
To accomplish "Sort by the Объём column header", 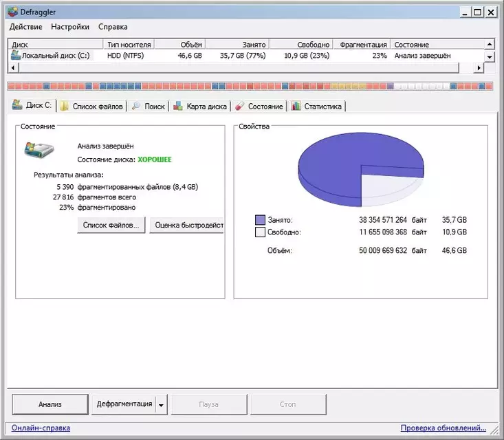I will (x=179, y=45).
